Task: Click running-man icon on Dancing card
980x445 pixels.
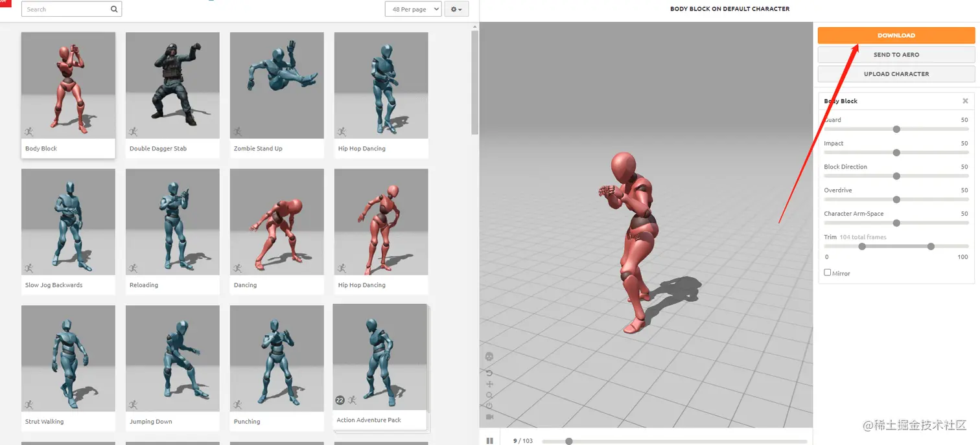Action: tap(238, 268)
